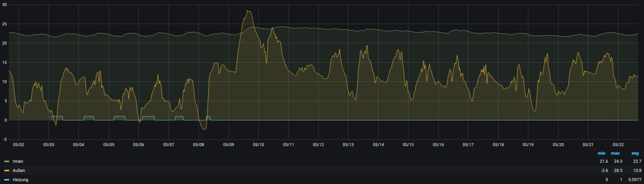Click the Heizung pulse right after 05/05
Viewport: 644px width, 184px height.
(119, 117)
